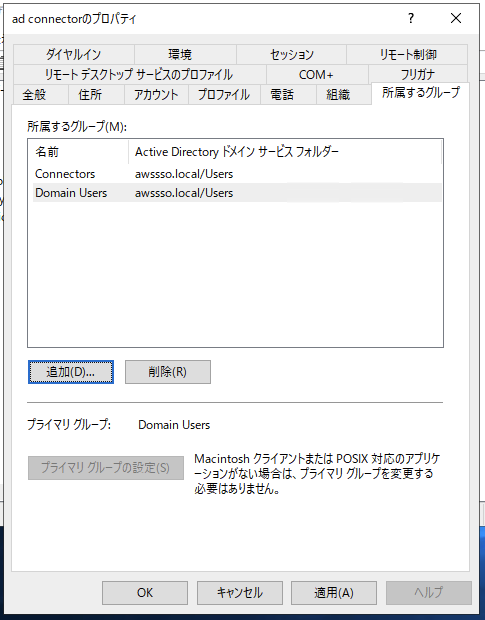
Task: Select the 所属するグループ tab
Action: 421,93
